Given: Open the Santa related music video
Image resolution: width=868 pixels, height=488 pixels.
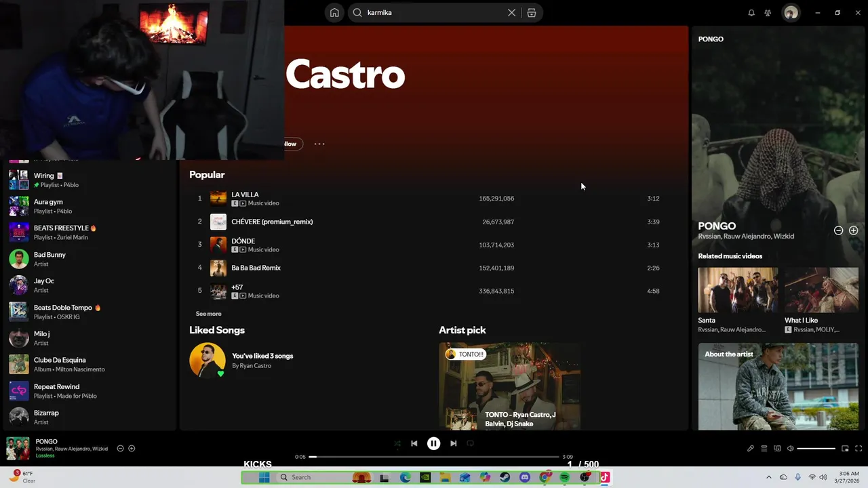Looking at the screenshot, I should [738, 300].
